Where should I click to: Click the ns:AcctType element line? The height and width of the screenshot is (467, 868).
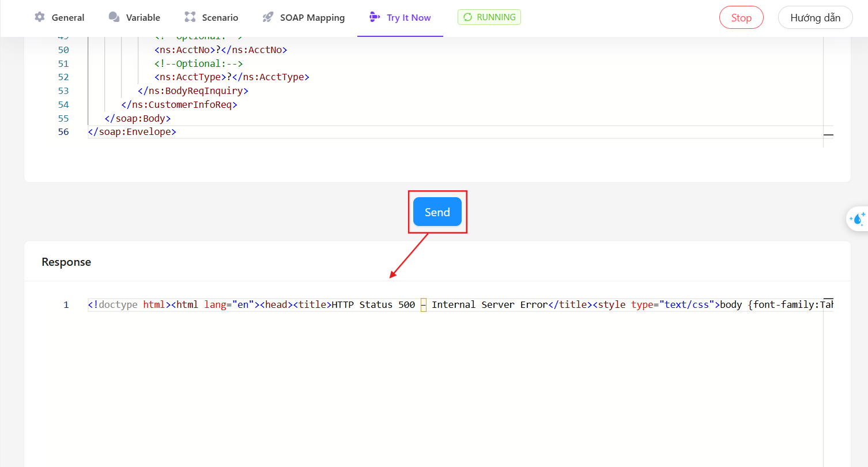tap(232, 77)
